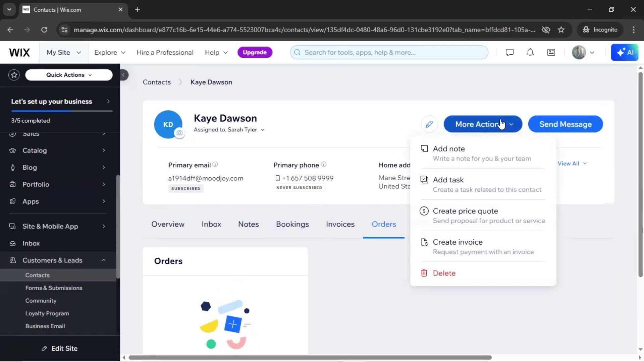
Task: Open the My Site dropdown
Action: click(x=64, y=53)
